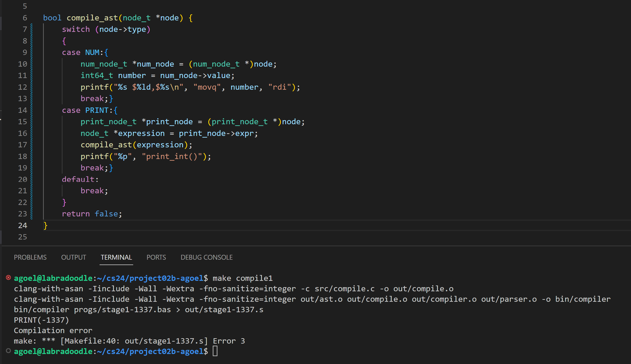The width and height of the screenshot is (631, 364).
Task: Switch to the PROBLEMS tab
Action: coord(30,257)
